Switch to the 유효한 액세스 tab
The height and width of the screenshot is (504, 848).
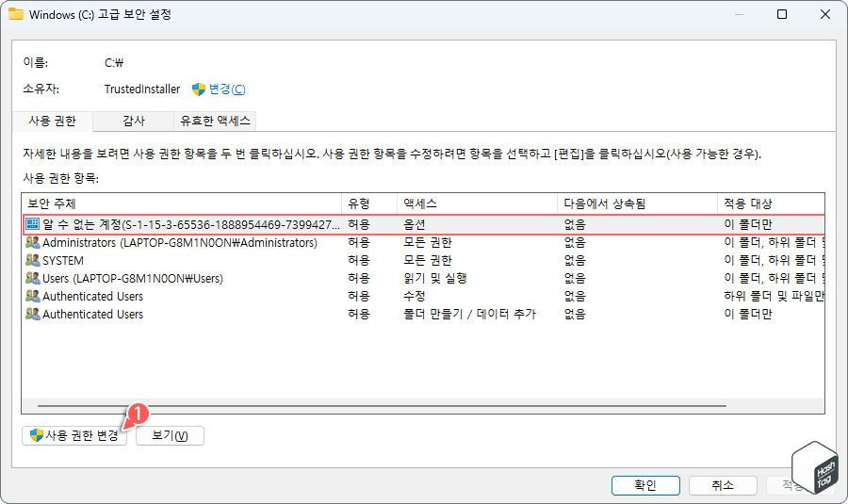click(x=215, y=122)
